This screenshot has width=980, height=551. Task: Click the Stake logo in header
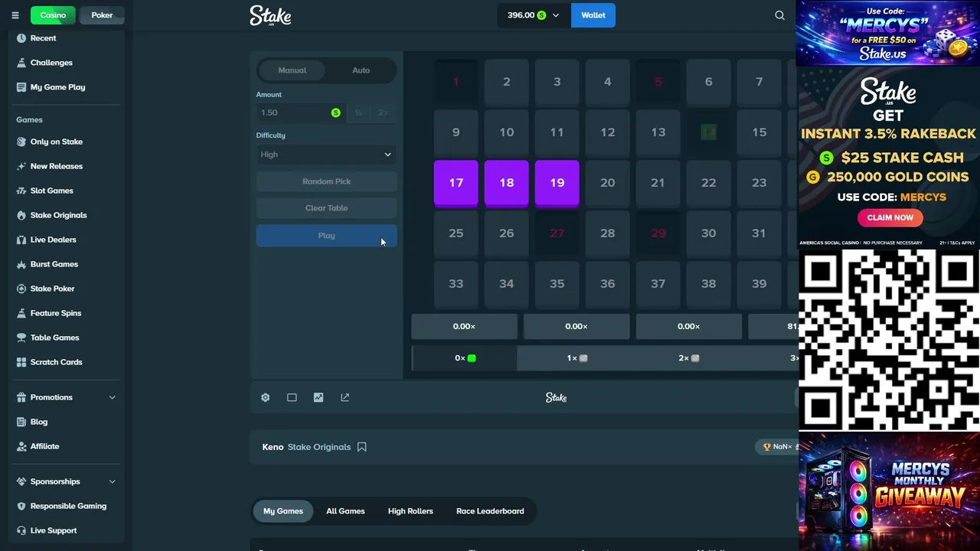click(270, 15)
